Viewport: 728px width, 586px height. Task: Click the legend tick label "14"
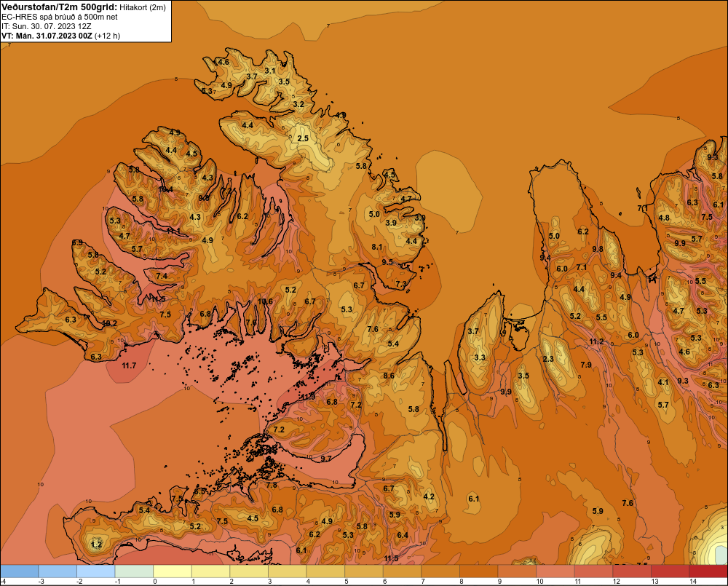[693, 582]
